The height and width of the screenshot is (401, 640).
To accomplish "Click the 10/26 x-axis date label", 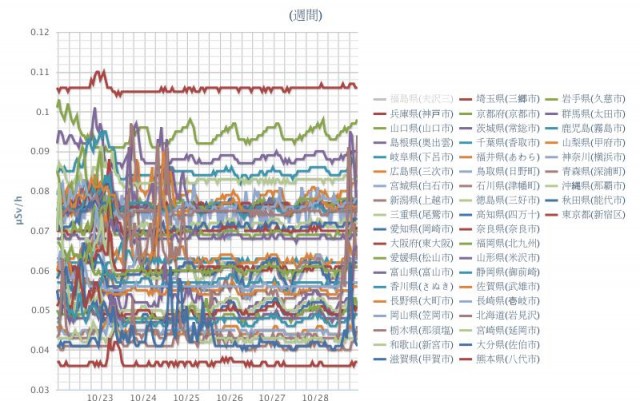I will point(229,397).
